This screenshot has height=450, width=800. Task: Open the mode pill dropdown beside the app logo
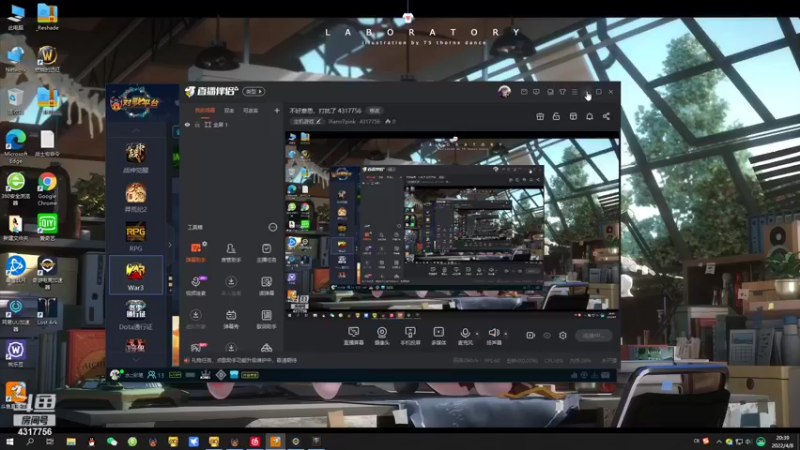(254, 91)
